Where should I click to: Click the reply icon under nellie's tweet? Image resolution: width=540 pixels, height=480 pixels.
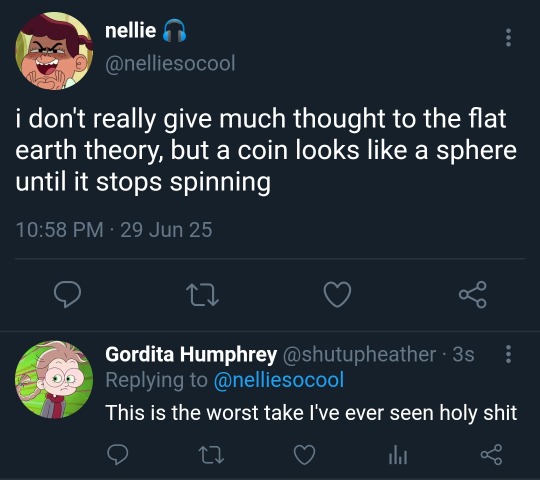point(67,294)
